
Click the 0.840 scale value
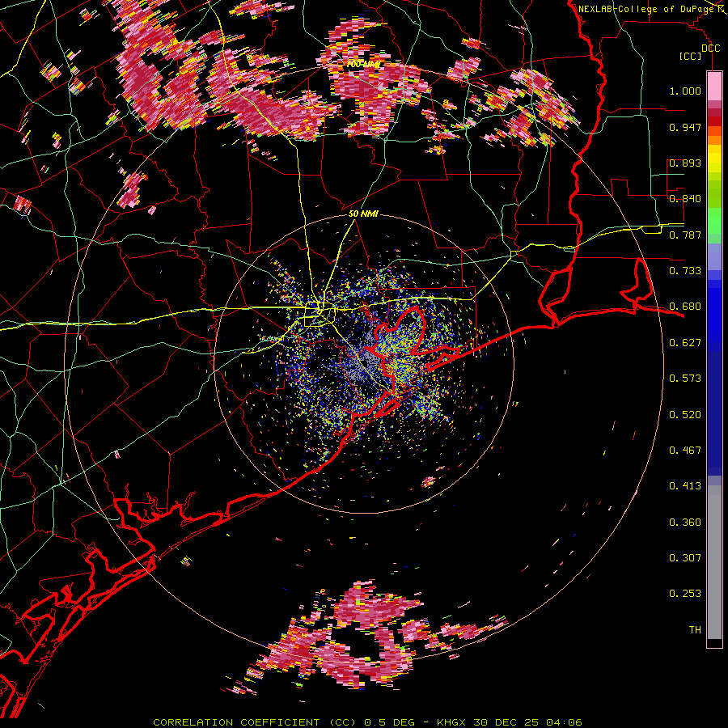click(685, 199)
